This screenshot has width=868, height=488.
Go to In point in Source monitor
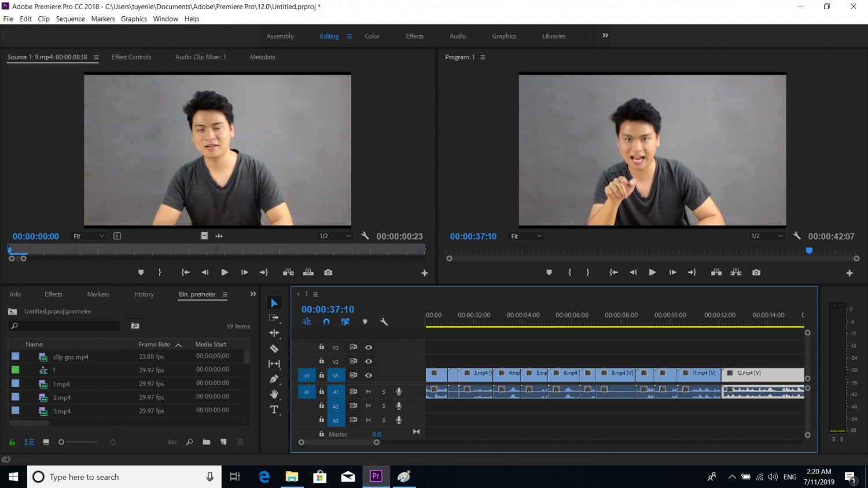pos(185,272)
